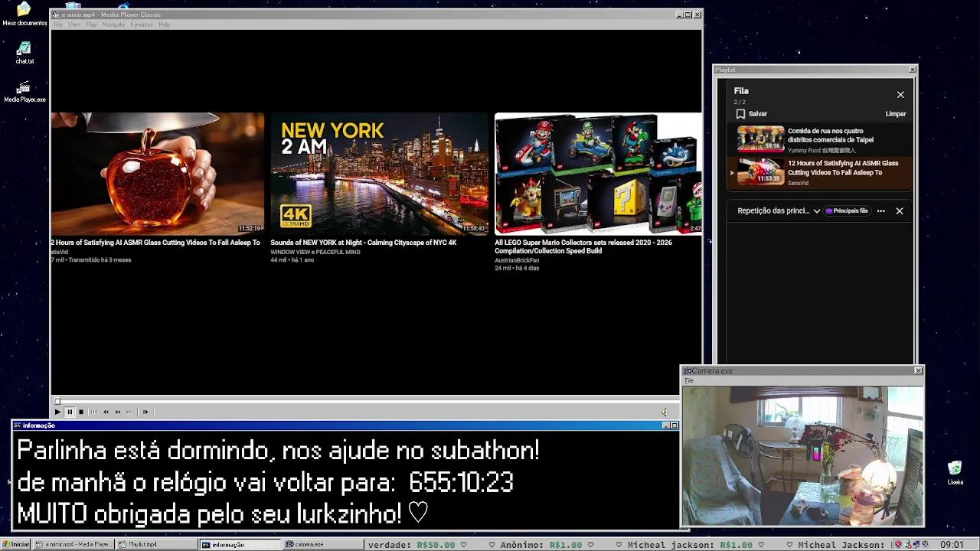The height and width of the screenshot is (551, 980).
Task: Select 12 Hours of Satisfying ASMR queue item
Action: [819, 173]
